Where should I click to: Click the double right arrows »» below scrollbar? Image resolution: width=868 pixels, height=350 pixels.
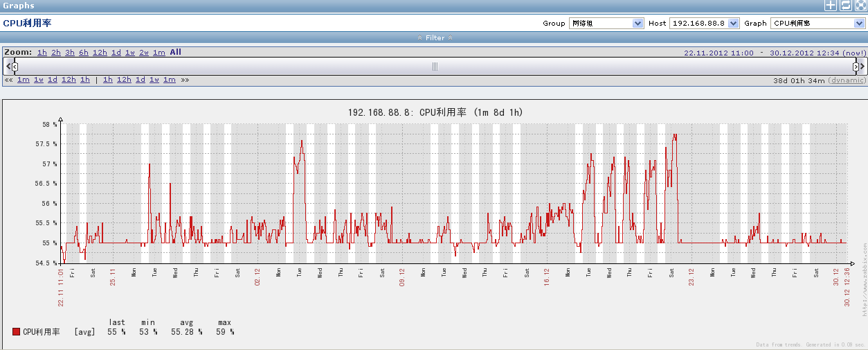click(185, 80)
